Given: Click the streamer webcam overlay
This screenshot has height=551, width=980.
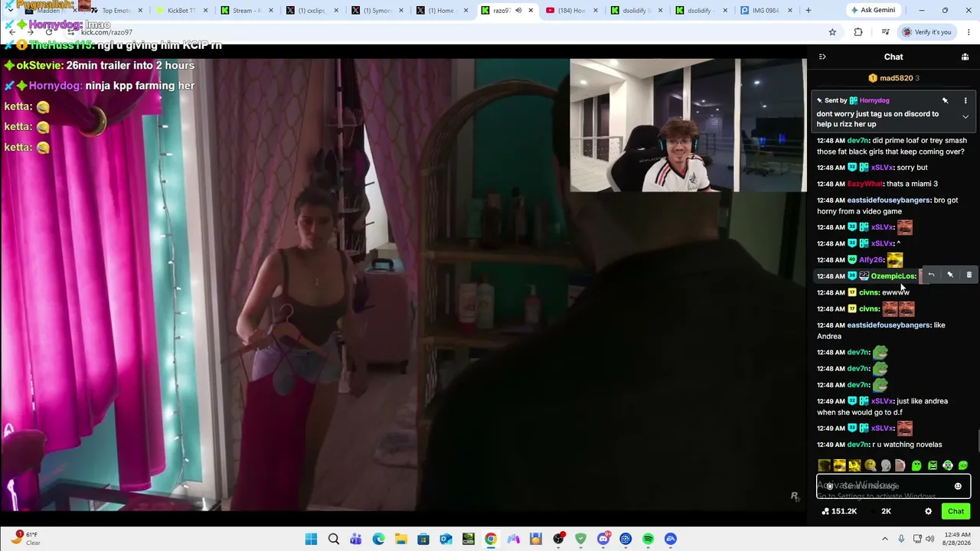Looking at the screenshot, I should tap(688, 125).
